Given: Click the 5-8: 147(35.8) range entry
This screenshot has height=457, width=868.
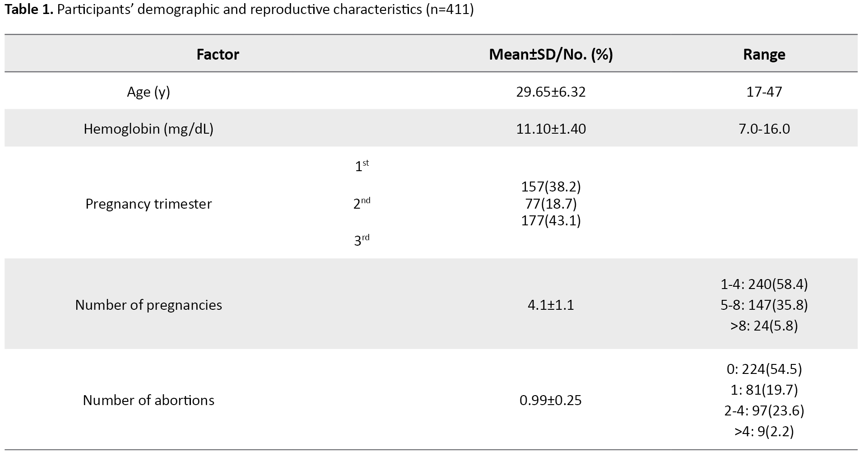Looking at the screenshot, I should (x=764, y=305).
